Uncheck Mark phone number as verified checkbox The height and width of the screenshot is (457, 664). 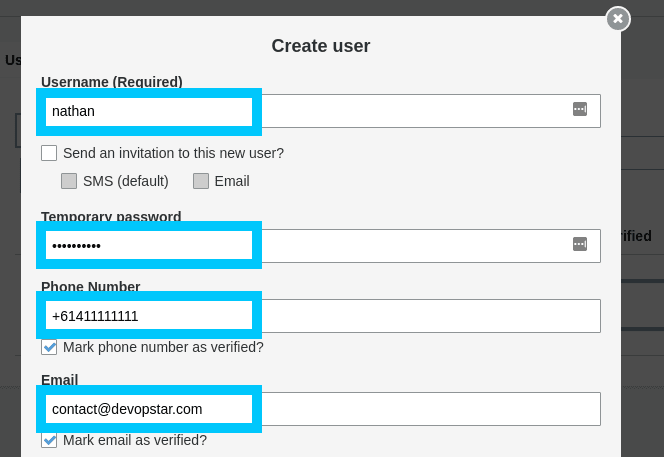49,347
